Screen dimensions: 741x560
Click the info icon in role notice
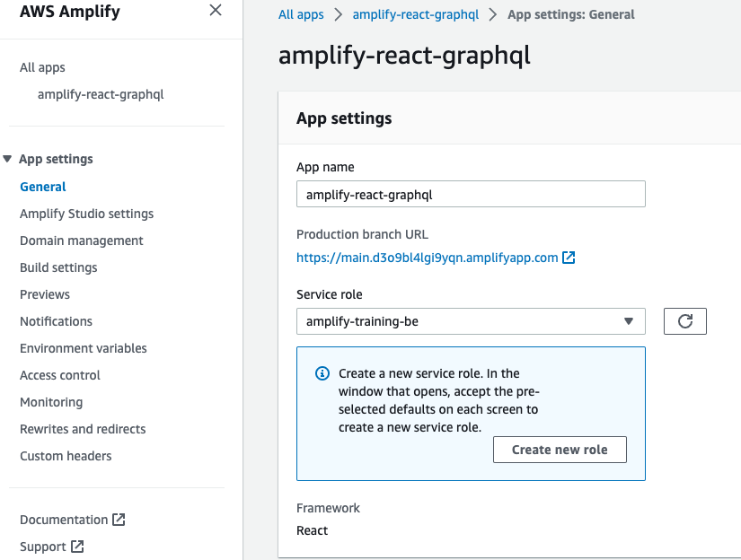[x=322, y=373]
